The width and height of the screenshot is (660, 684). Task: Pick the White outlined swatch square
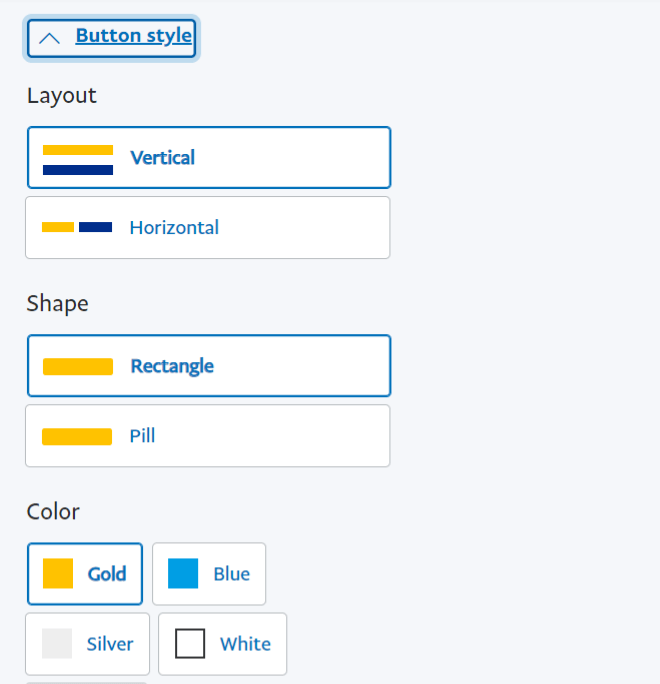click(190, 643)
